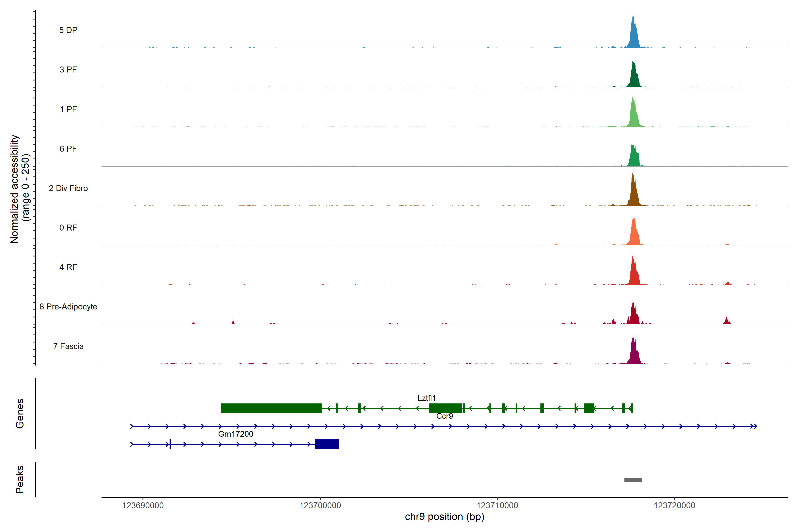Click the large green Lztfl1 exon block
The height and width of the screenshot is (532, 798).
(x=271, y=408)
